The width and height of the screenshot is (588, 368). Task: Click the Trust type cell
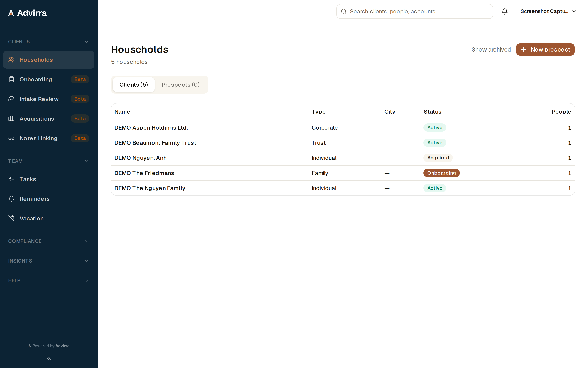(318, 143)
